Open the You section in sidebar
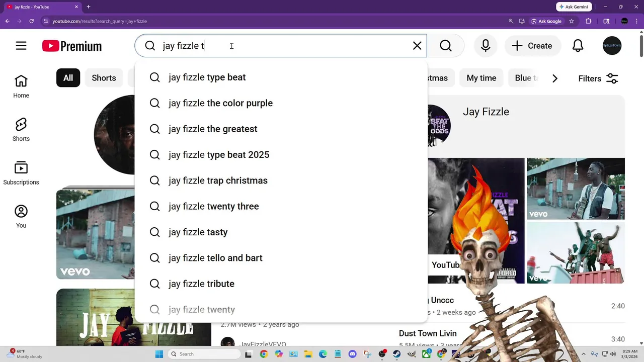 (21, 217)
